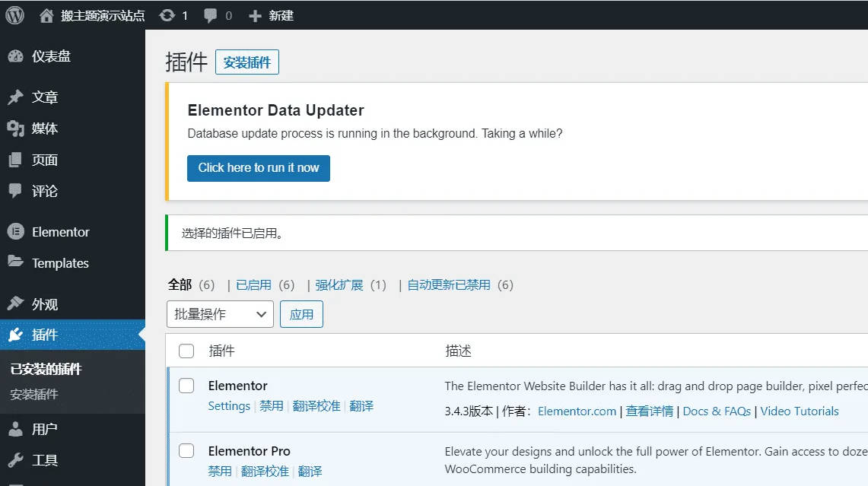Open Docs & FAQs link

[717, 411]
